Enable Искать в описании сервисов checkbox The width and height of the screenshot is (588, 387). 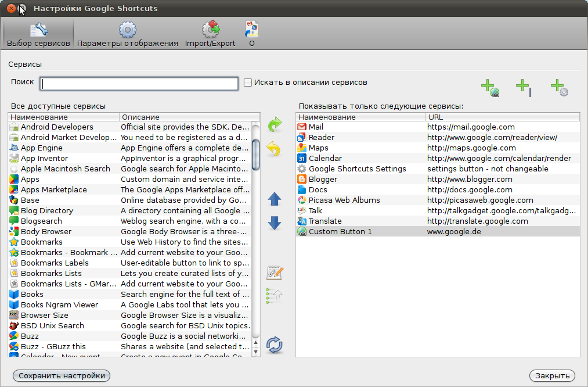click(x=247, y=82)
